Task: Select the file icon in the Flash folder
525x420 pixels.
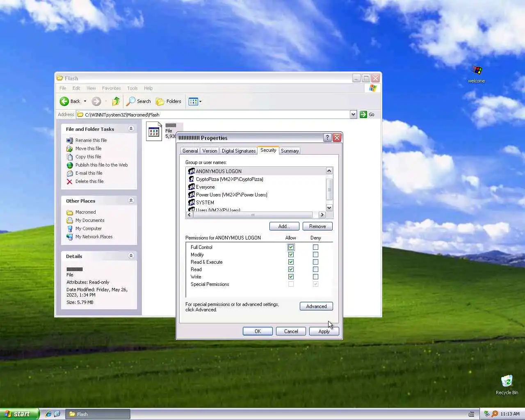Action: click(154, 131)
